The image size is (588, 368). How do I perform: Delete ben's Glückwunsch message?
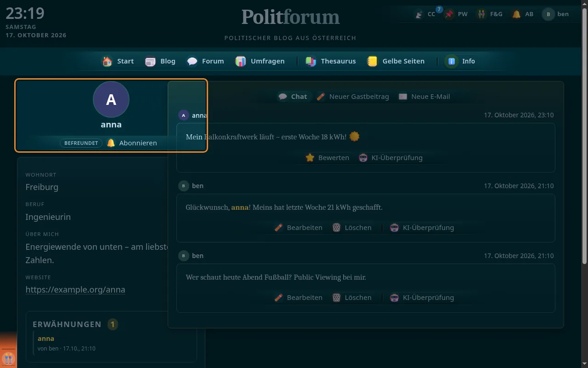click(352, 228)
